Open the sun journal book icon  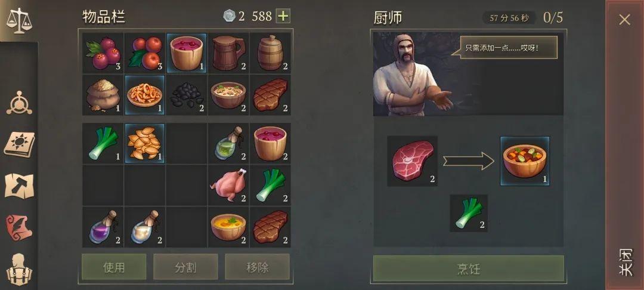click(x=19, y=144)
